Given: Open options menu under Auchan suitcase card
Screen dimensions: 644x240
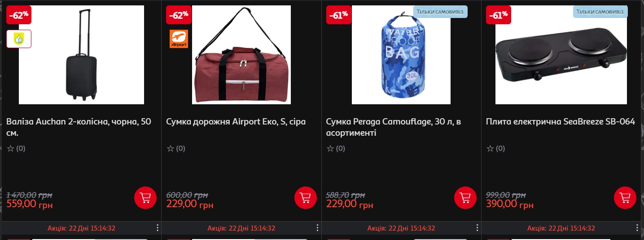Looking at the screenshot, I should point(158,228).
